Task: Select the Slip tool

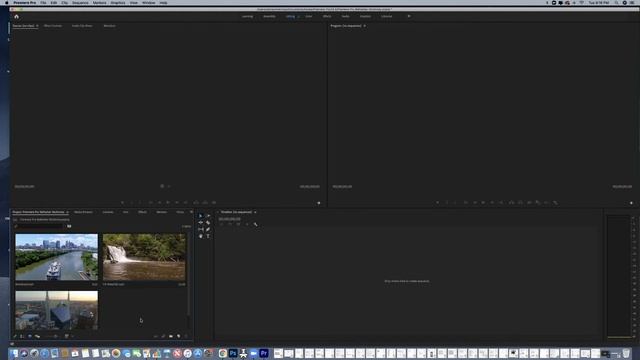Action: point(200,229)
